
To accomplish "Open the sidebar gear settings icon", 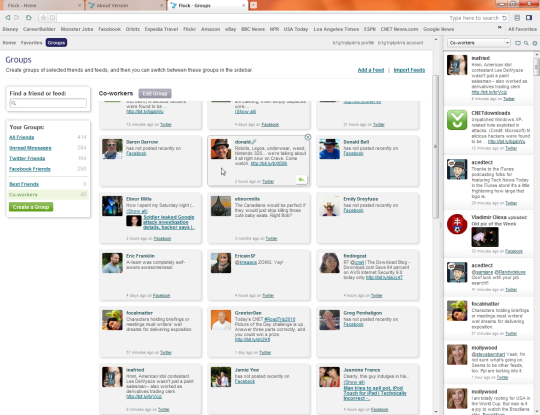I will point(535,43).
